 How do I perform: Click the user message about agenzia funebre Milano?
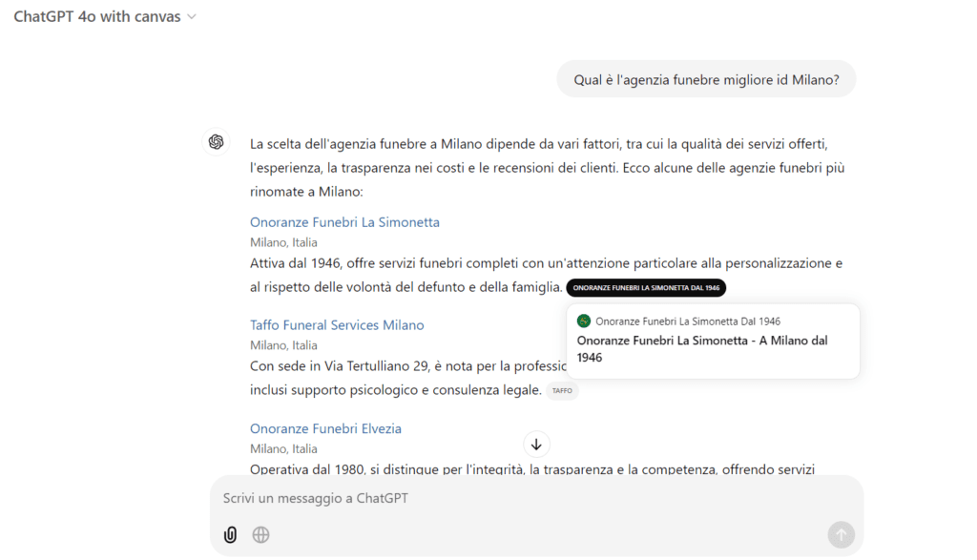coord(706,80)
